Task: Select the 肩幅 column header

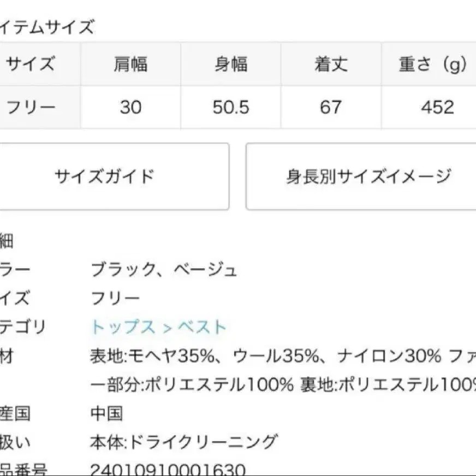Action: (x=130, y=64)
